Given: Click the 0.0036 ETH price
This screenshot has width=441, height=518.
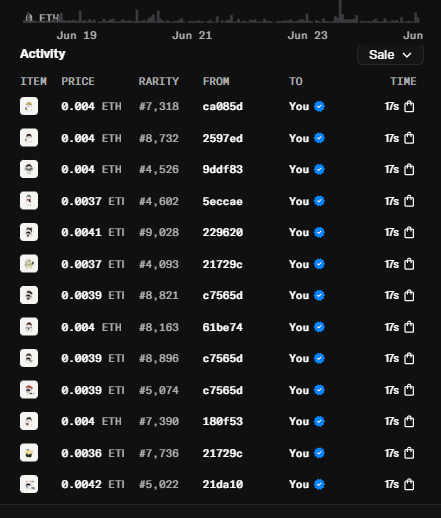Looking at the screenshot, I should (x=93, y=453).
